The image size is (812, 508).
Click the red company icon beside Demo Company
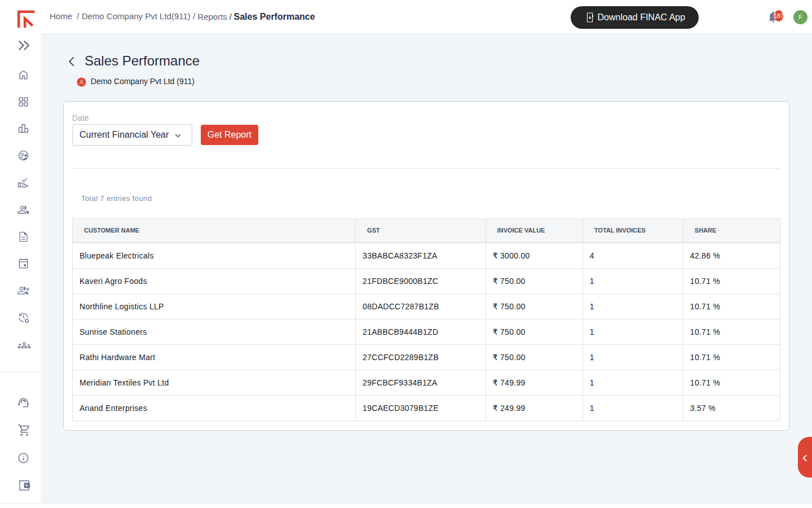tap(82, 82)
